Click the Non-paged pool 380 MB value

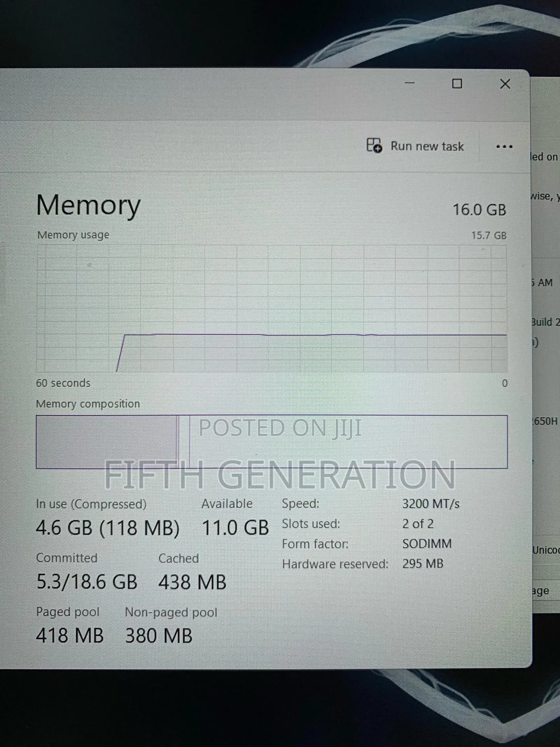[x=159, y=636]
